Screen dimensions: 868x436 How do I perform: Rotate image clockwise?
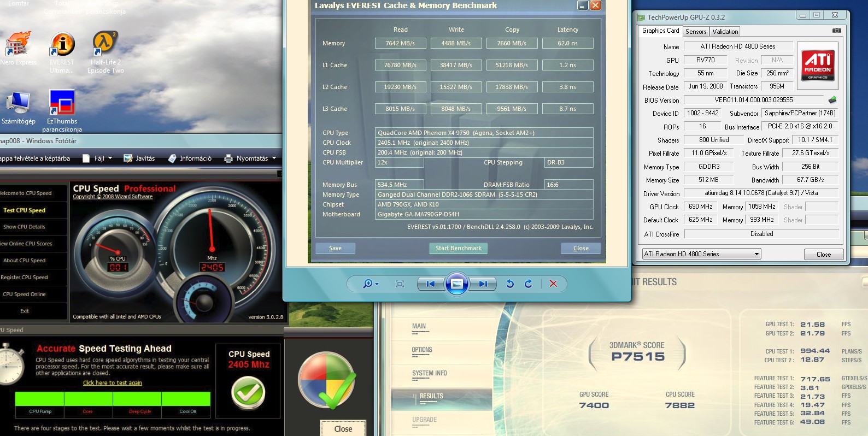click(528, 284)
